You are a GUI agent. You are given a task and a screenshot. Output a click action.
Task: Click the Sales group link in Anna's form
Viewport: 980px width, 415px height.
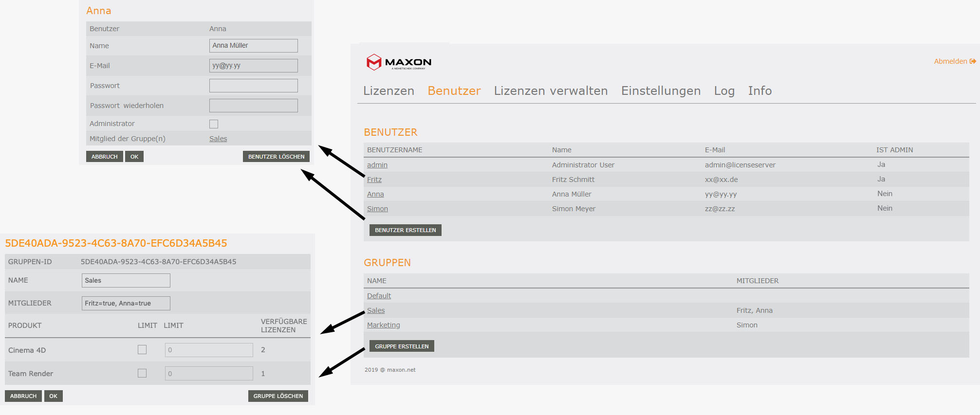pos(218,139)
